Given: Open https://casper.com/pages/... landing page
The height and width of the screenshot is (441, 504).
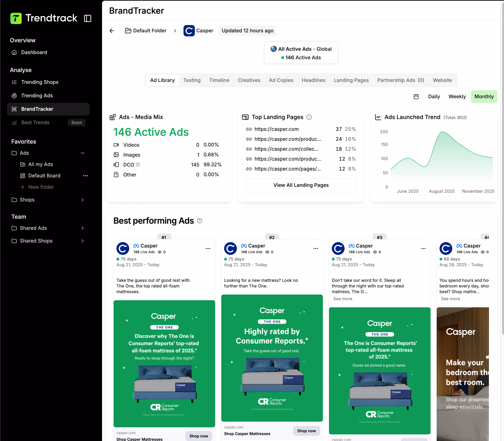Looking at the screenshot, I should click(x=287, y=169).
